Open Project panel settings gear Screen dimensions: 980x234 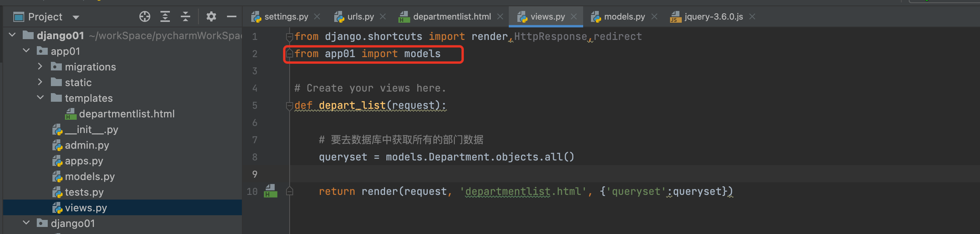point(211,16)
